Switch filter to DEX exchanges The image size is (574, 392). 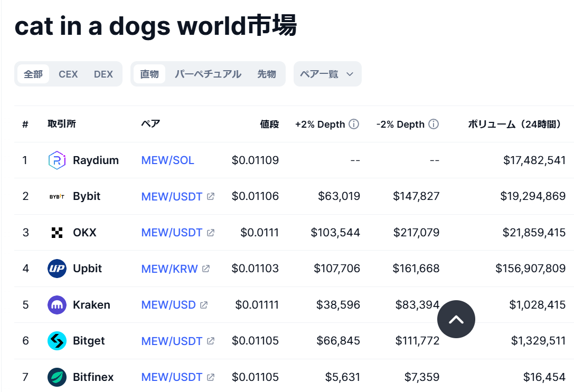click(x=103, y=74)
